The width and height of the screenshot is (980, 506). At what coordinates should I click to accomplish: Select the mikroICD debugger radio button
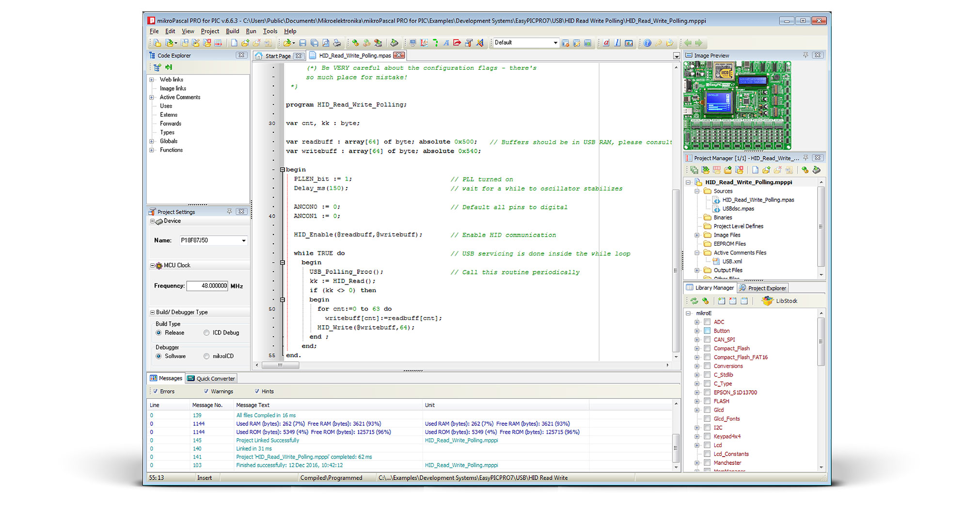click(206, 356)
